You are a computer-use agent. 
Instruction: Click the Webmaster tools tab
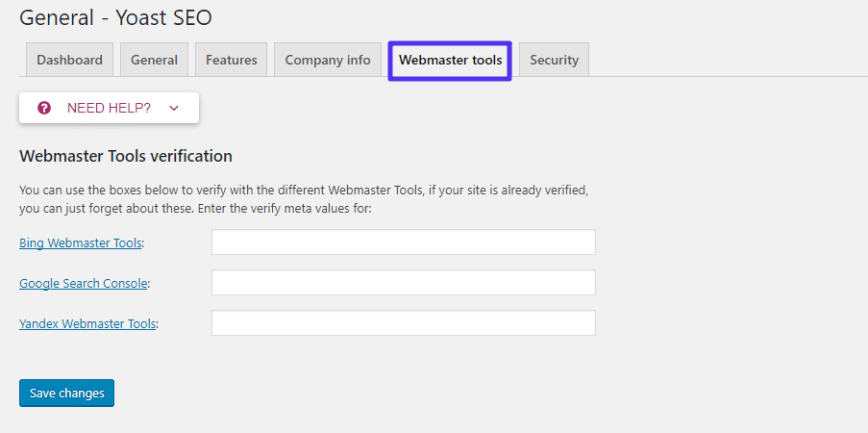tap(450, 60)
